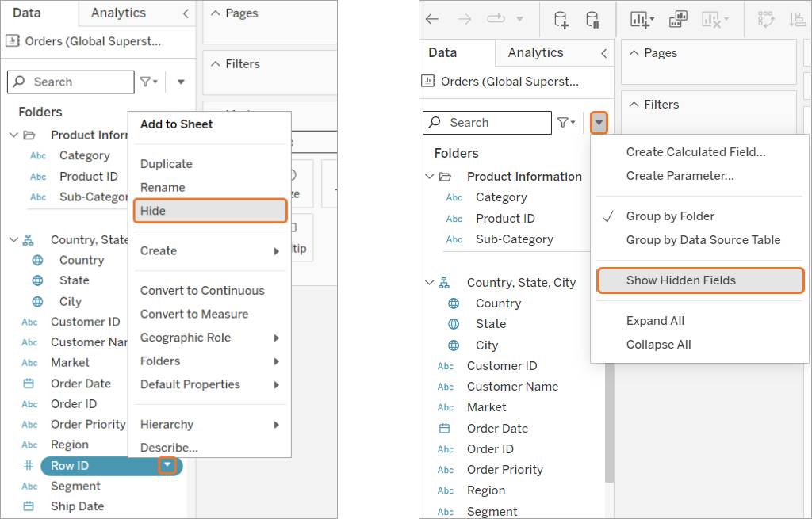
Task: Select Group by Data Source Table option
Action: click(703, 240)
